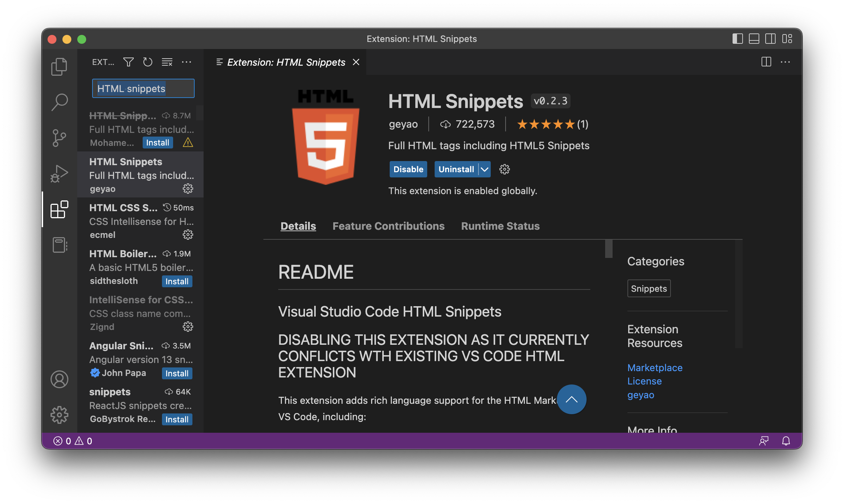
Task: Open editor More Actions menu
Action: point(785,62)
